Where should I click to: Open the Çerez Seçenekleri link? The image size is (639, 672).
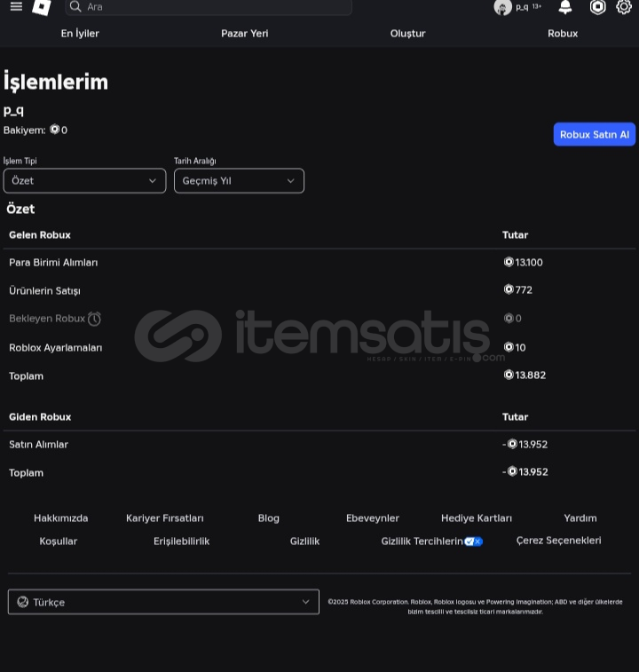click(559, 541)
